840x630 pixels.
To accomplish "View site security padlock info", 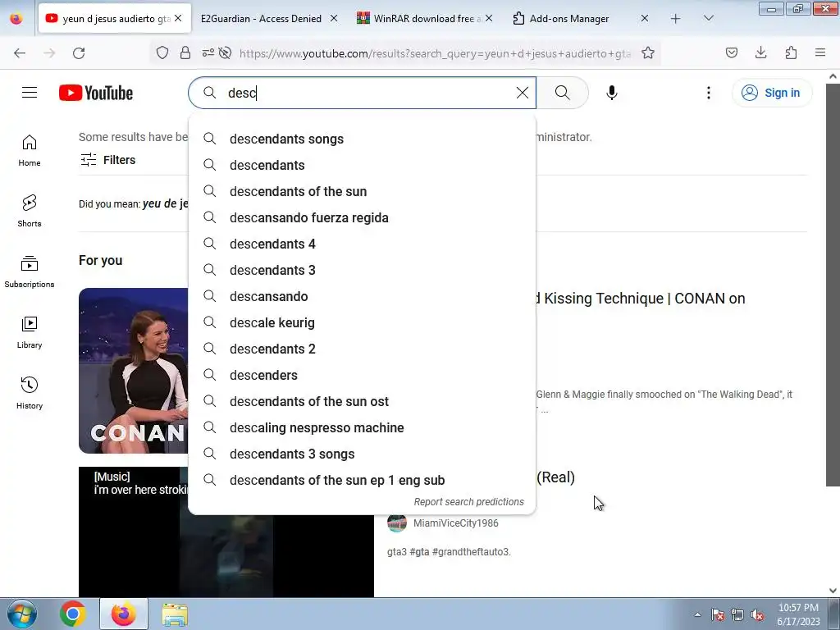I will click(x=185, y=52).
